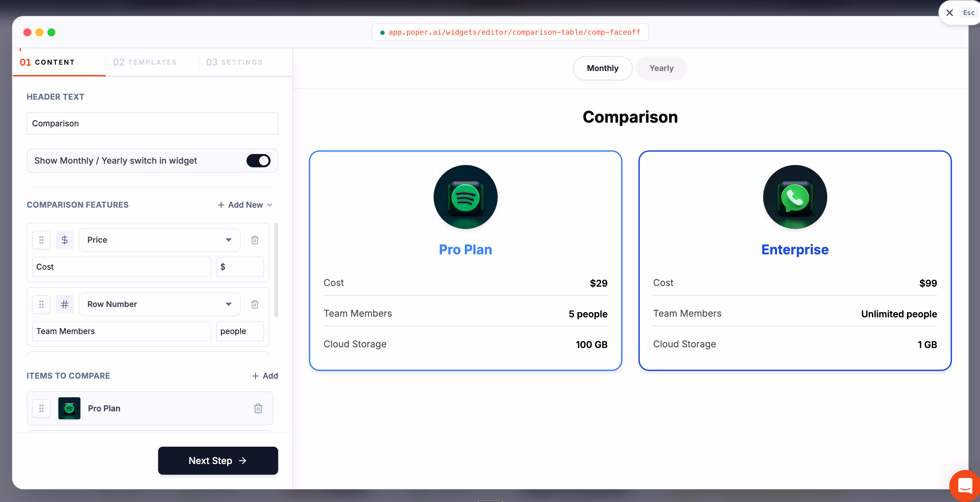The image size is (980, 502).
Task: Click the Next Step button
Action: point(218,461)
